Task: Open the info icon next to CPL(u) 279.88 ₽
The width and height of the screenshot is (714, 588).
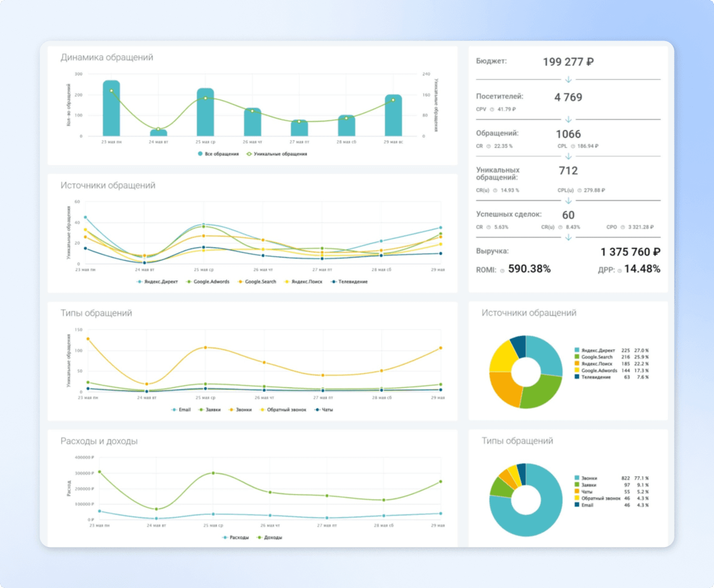Action: [x=579, y=191]
